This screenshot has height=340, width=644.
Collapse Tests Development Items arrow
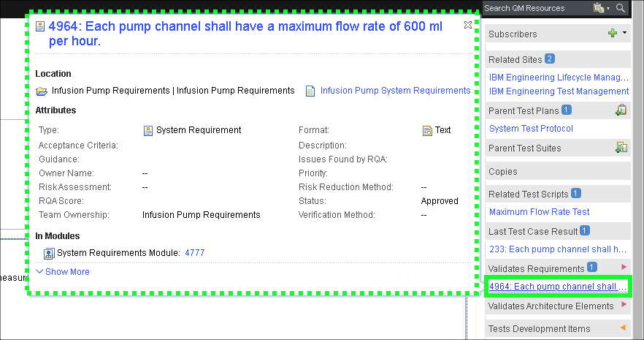click(x=624, y=328)
